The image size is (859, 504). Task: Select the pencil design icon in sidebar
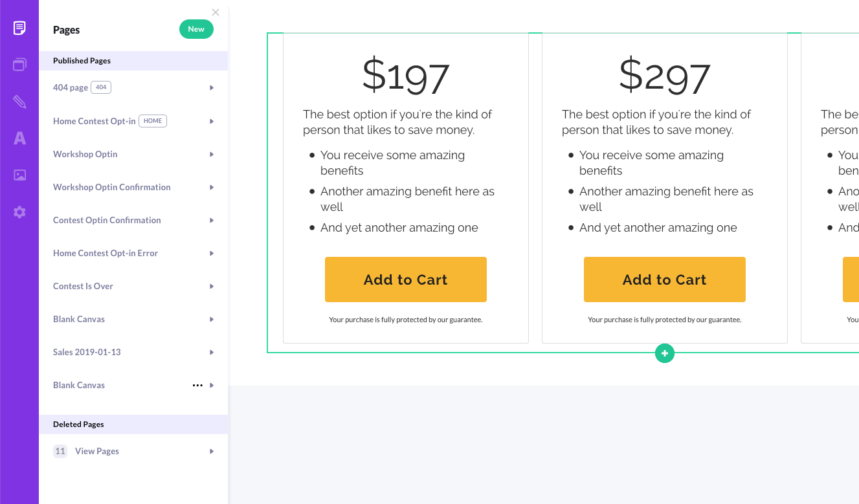[19, 102]
